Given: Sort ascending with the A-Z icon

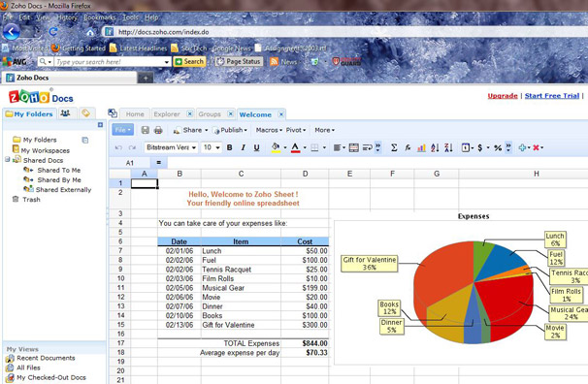Looking at the screenshot, I should tap(435, 147).
